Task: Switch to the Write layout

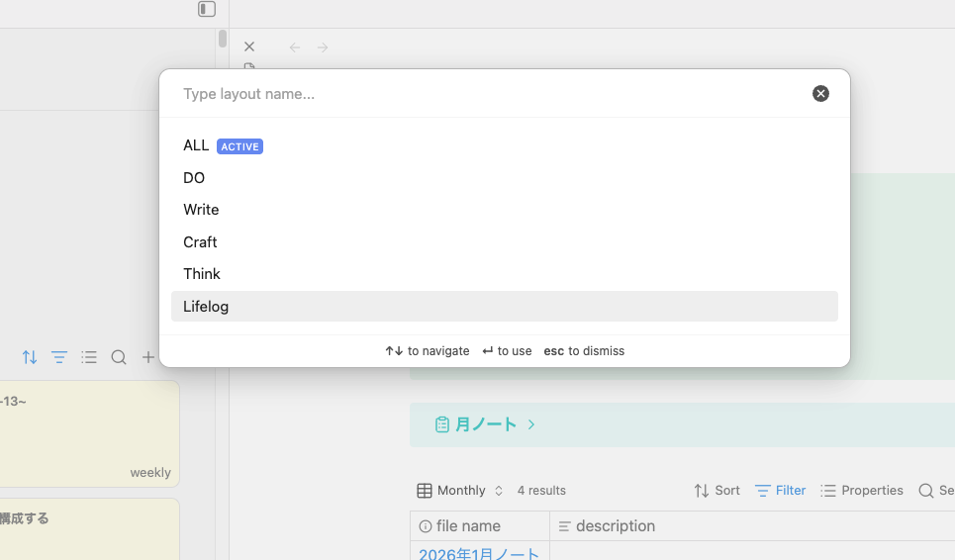Action: 505,210
